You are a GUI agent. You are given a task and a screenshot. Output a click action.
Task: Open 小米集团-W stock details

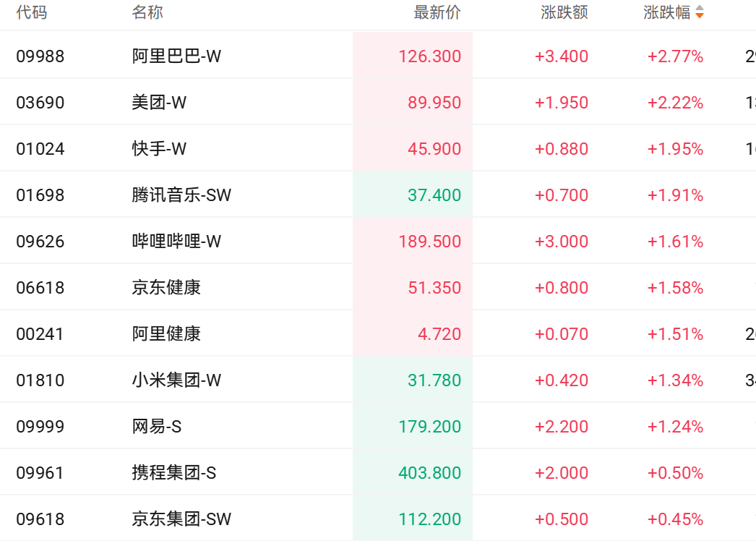176,380
